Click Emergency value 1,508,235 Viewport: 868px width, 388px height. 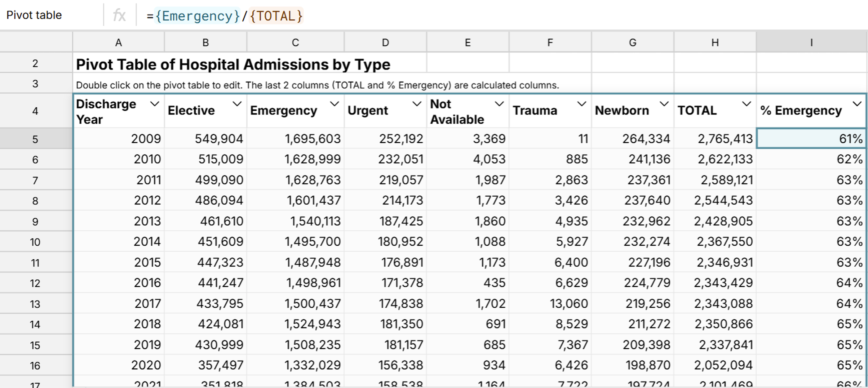coord(295,345)
